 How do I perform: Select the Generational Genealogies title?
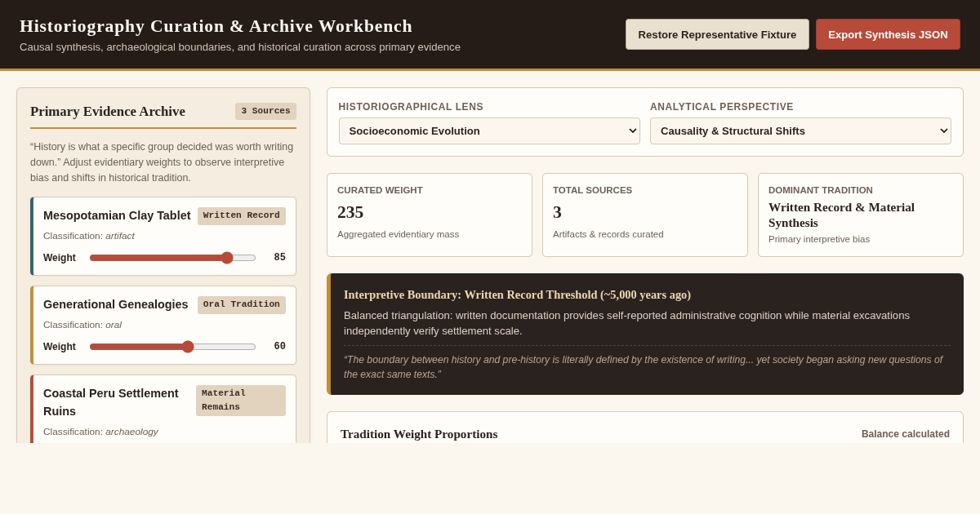[x=116, y=304]
